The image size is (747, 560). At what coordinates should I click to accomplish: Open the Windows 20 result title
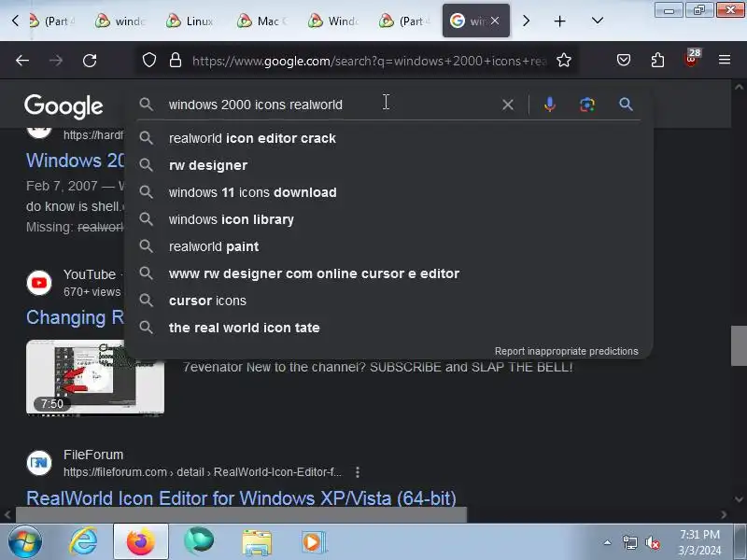pos(76,161)
